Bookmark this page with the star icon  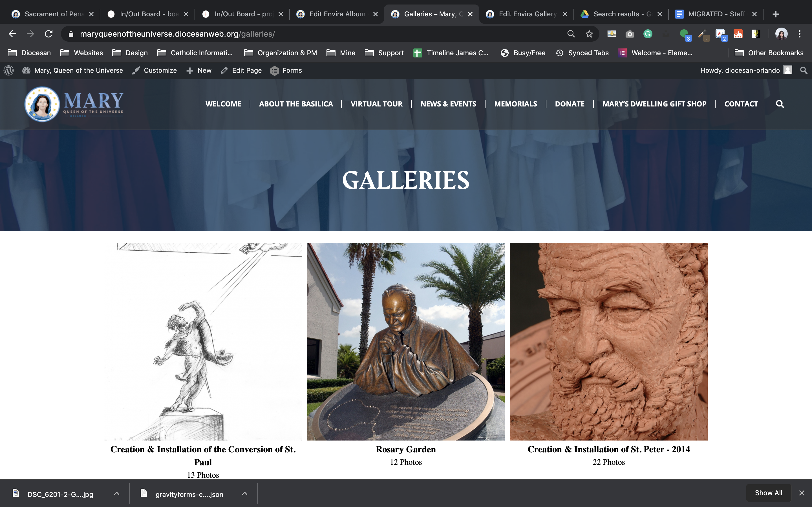coord(589,34)
